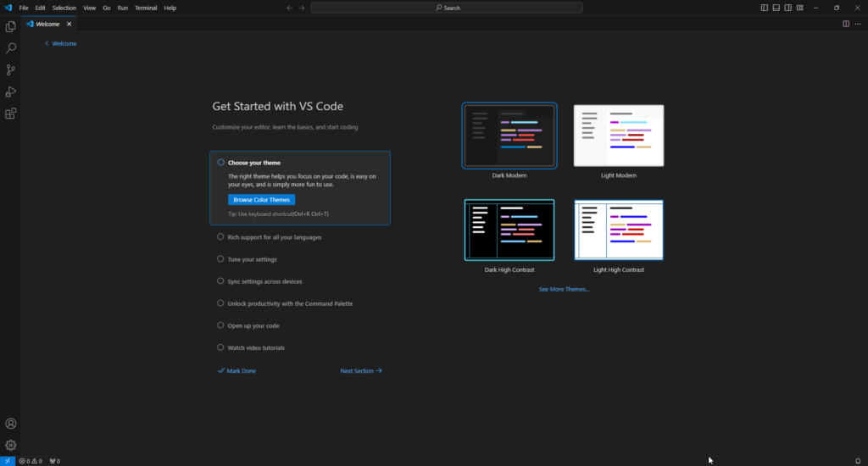
Task: Toggle primary side bar layout icon
Action: pyautogui.click(x=764, y=8)
